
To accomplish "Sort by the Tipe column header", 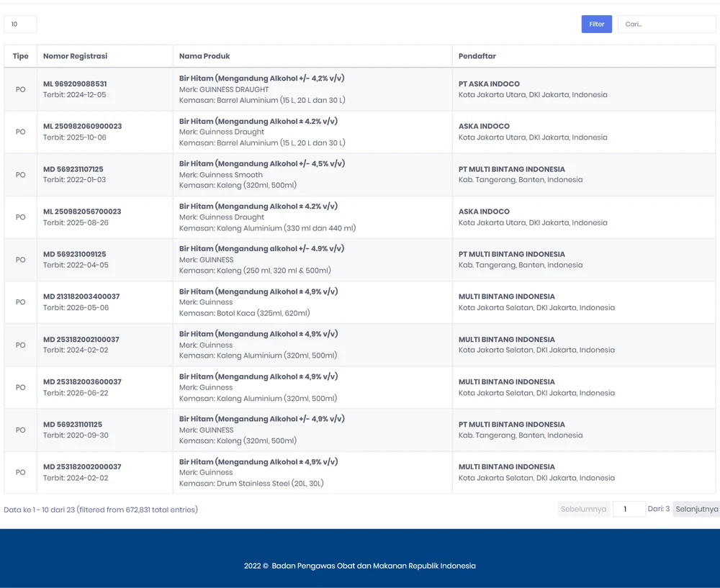I will coord(20,56).
